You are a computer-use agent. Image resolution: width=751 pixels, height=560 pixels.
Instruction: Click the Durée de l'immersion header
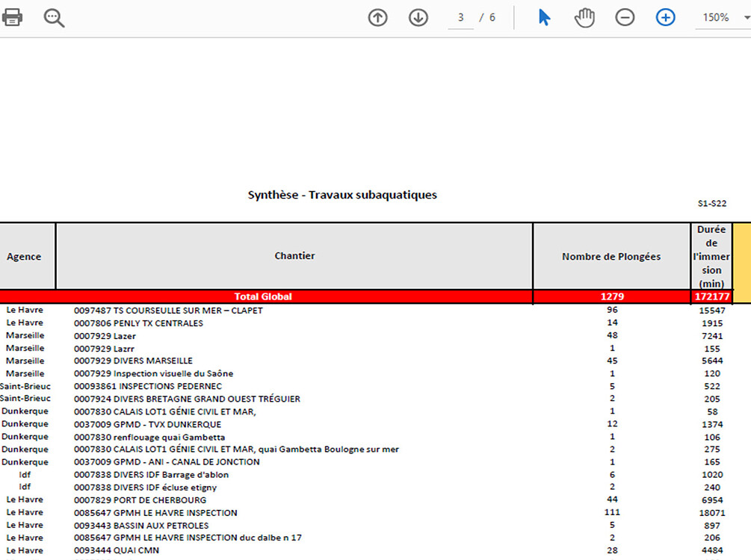711,255
